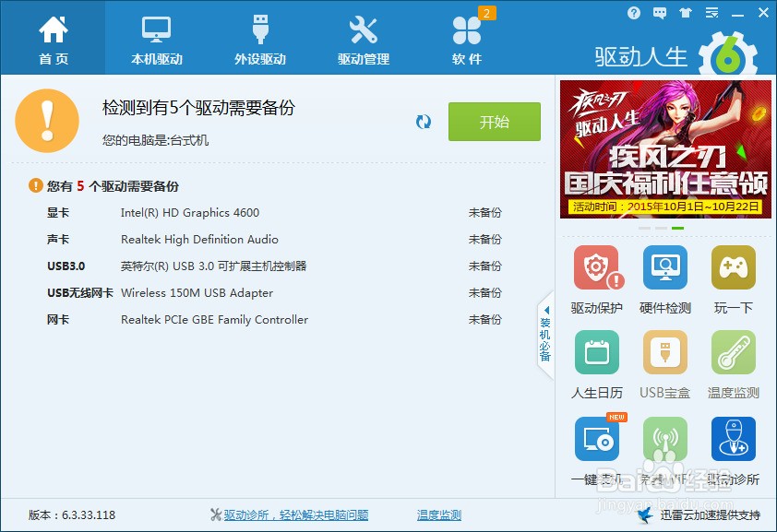Image resolution: width=777 pixels, height=532 pixels.
Task: Open the 驱动管理 tab
Action: click(364, 39)
